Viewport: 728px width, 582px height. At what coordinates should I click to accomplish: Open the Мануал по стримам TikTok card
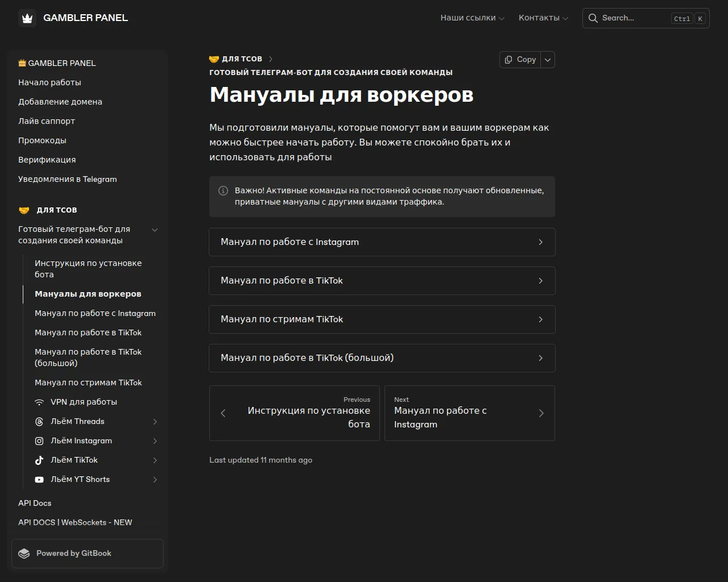[382, 319]
